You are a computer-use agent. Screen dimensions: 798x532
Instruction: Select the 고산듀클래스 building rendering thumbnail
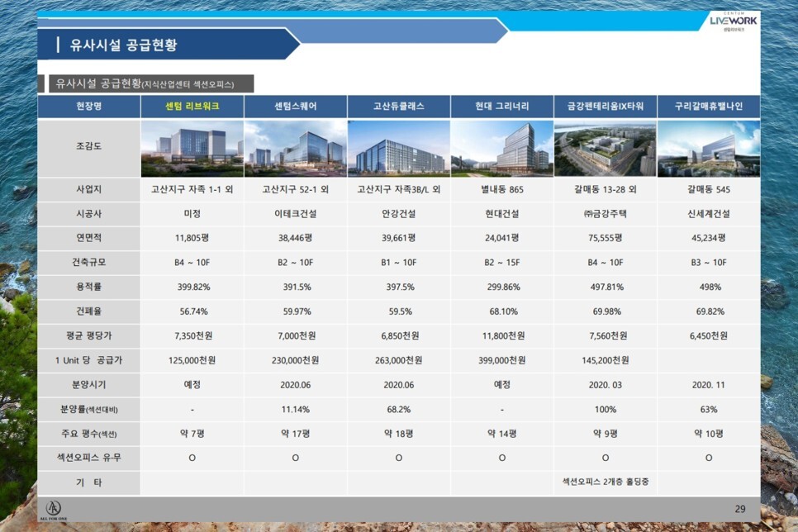[398, 149]
